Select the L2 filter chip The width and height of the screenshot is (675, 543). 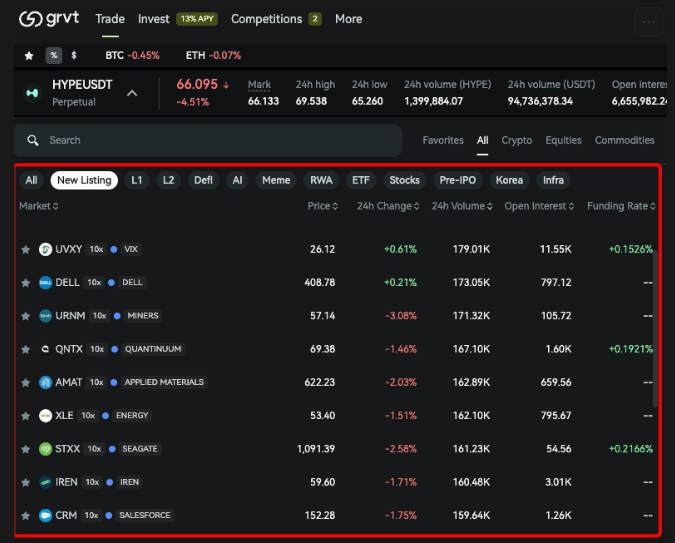(x=168, y=180)
